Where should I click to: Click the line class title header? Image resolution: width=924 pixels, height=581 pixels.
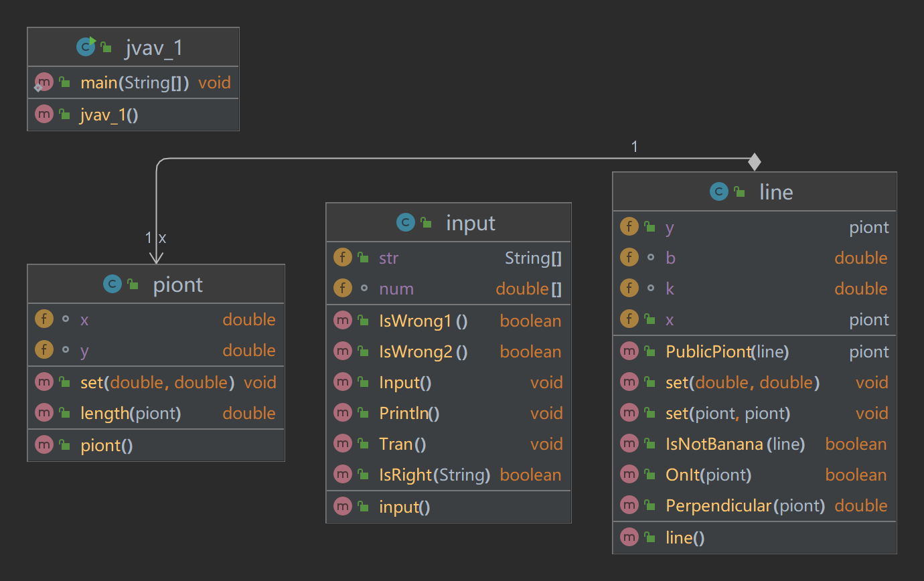[x=775, y=192]
